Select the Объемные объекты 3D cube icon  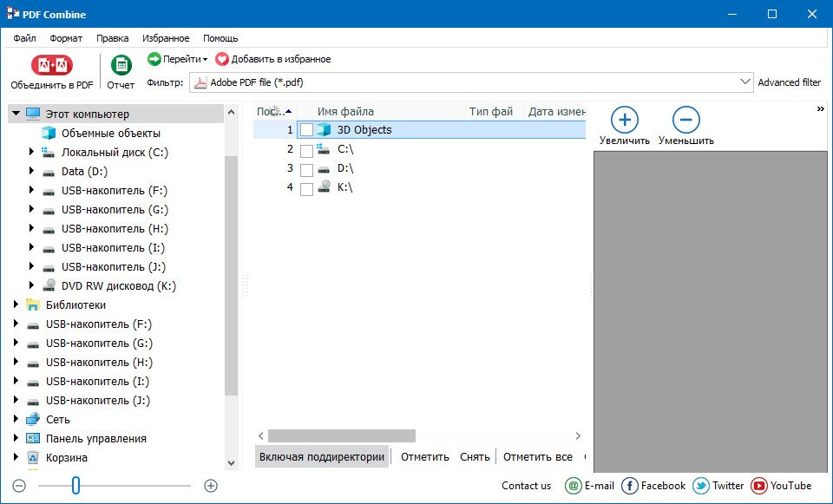pyautogui.click(x=49, y=133)
